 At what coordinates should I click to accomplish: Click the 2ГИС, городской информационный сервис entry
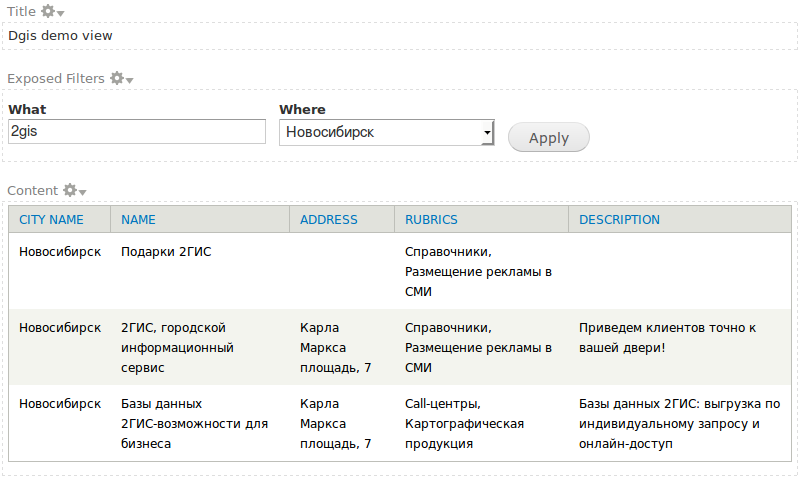point(177,347)
